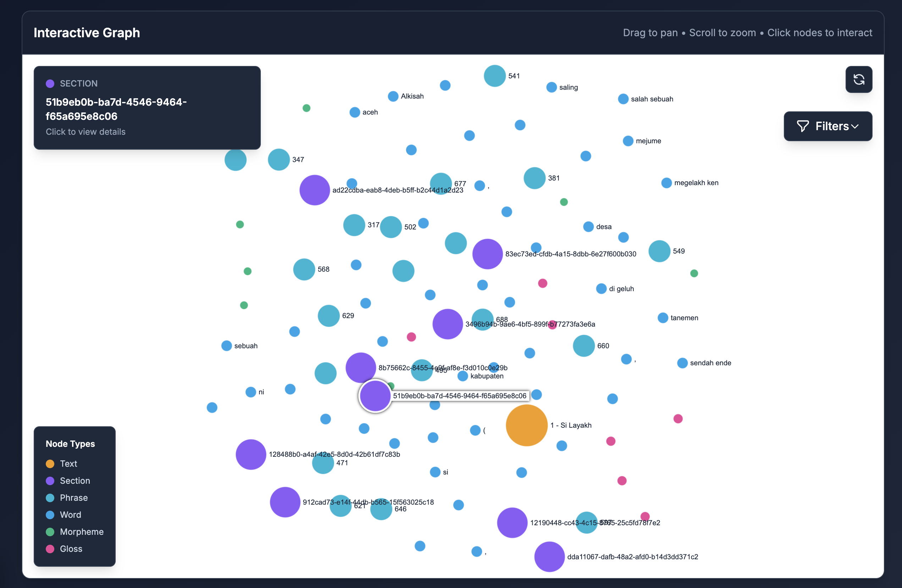The width and height of the screenshot is (902, 588).
Task: Click the 'tanemen' word node
Action: point(662,318)
